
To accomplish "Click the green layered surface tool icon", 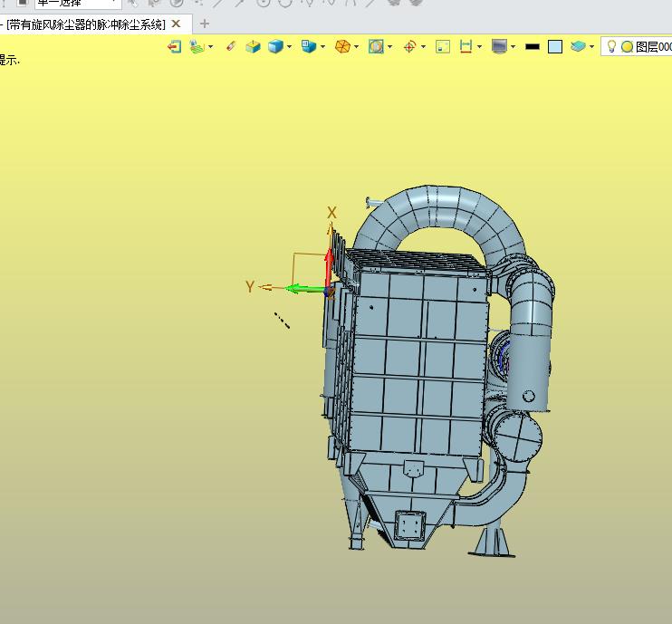I will pyautogui.click(x=197, y=46).
